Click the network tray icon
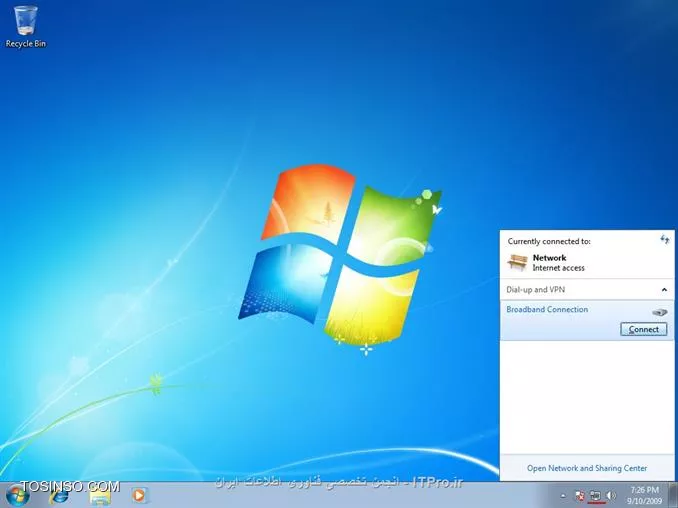The image size is (678, 508). [x=595, y=495]
